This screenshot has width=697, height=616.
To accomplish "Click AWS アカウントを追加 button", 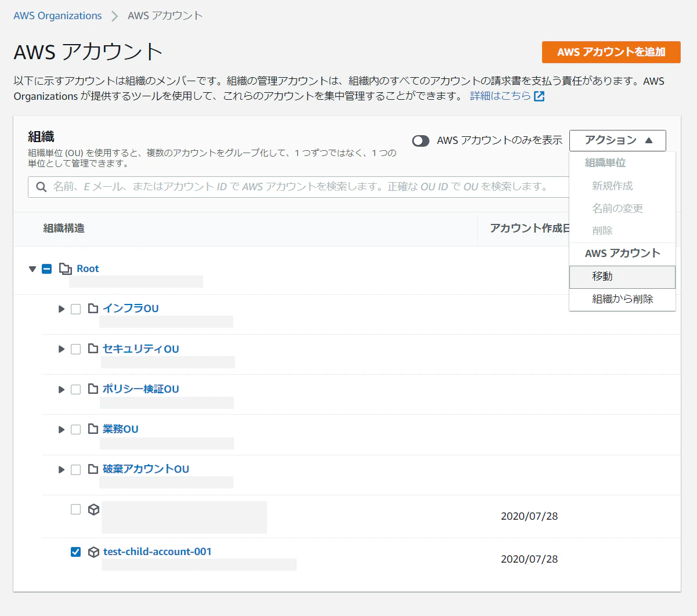I will (x=611, y=52).
